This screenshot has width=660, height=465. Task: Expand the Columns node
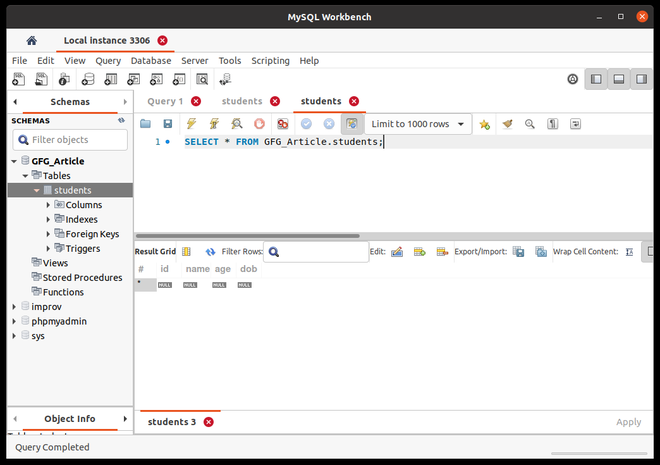tap(48, 205)
